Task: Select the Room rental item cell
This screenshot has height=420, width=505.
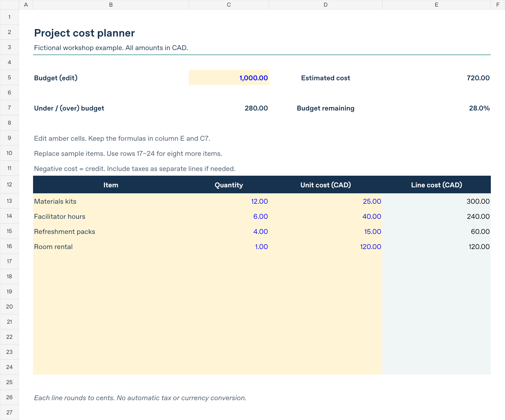Action: [111, 246]
